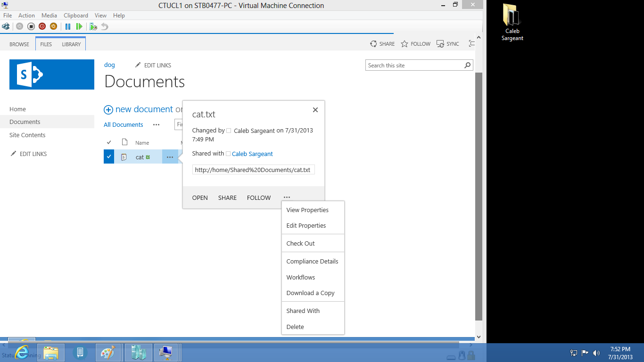Switch to the LIBRARY ribbon tab

point(71,44)
